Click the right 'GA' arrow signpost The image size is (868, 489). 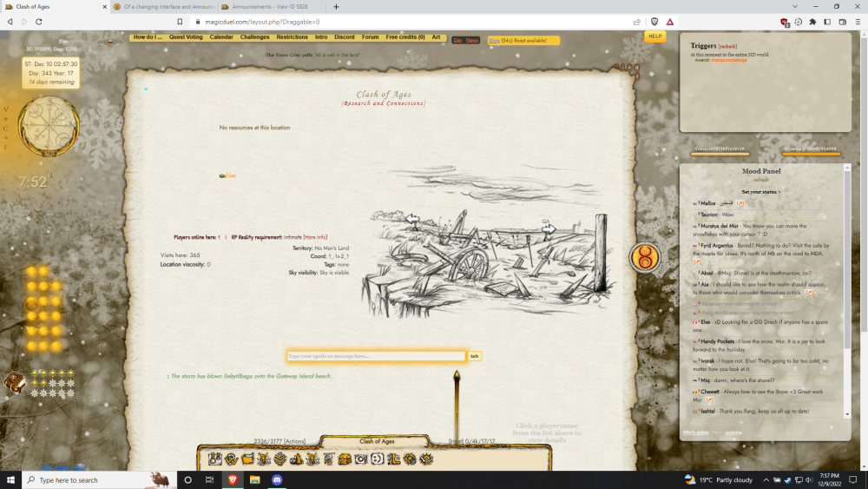(x=548, y=222)
